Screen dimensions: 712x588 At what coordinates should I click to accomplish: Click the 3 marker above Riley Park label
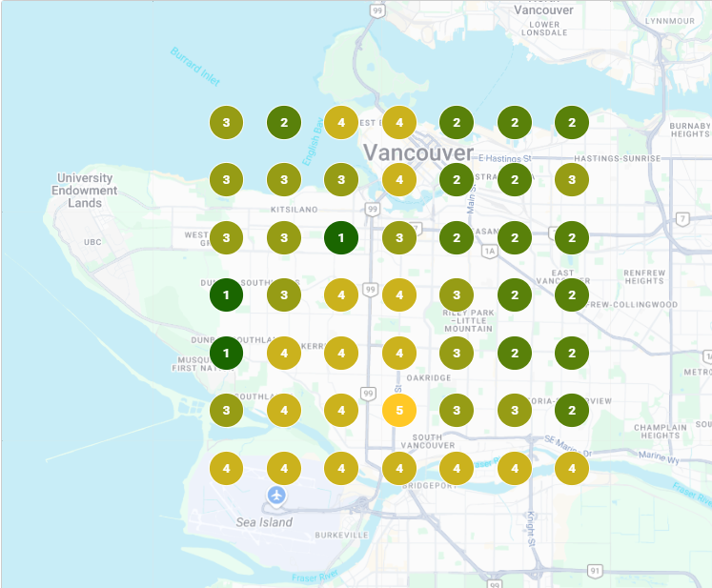pyautogui.click(x=457, y=295)
